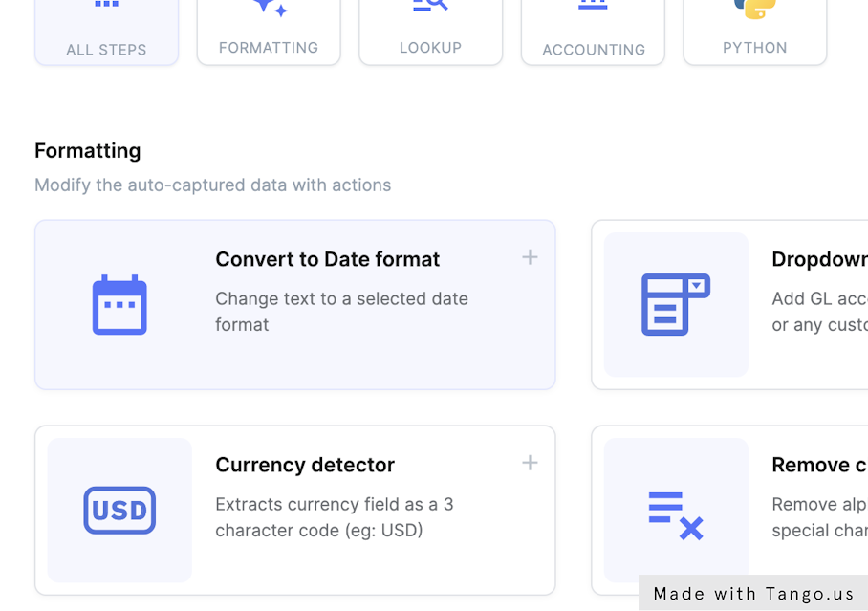The height and width of the screenshot is (611, 868).
Task: Click the calendar icon on Convert to Date format
Action: (119, 304)
